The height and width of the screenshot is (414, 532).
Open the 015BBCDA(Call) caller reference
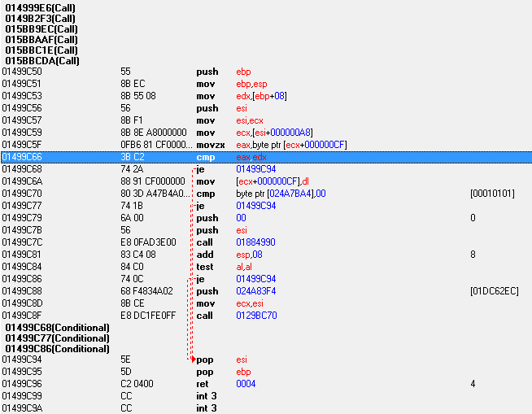(x=42, y=60)
